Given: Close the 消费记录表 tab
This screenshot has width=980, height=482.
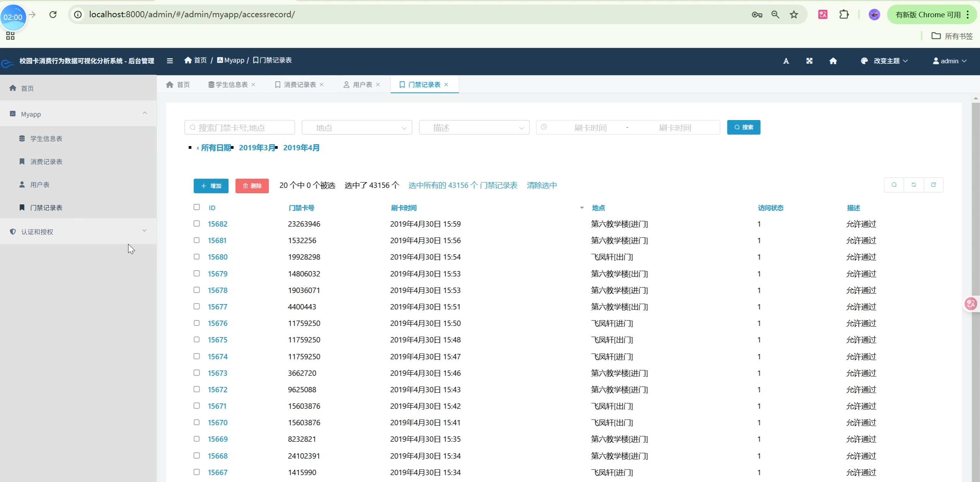Looking at the screenshot, I should [x=322, y=85].
